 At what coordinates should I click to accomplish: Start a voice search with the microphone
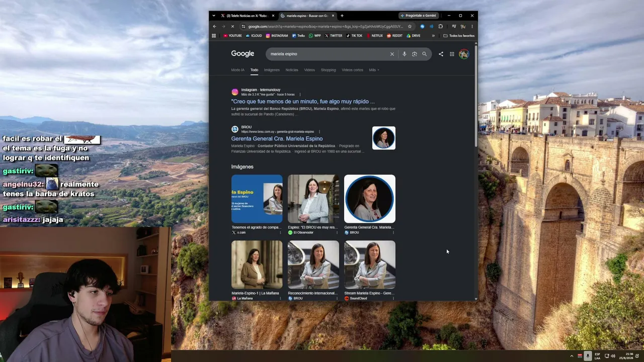coord(404,54)
